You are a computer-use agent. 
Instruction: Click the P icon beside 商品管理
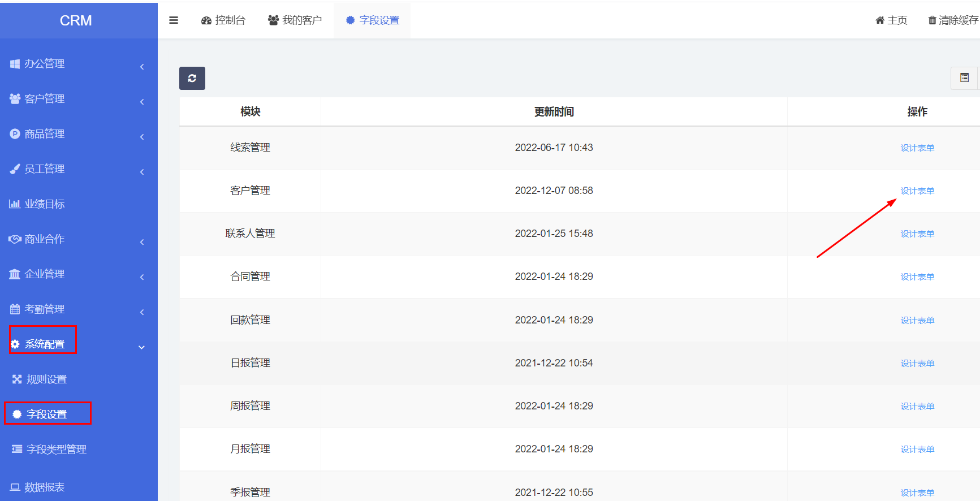coord(15,134)
